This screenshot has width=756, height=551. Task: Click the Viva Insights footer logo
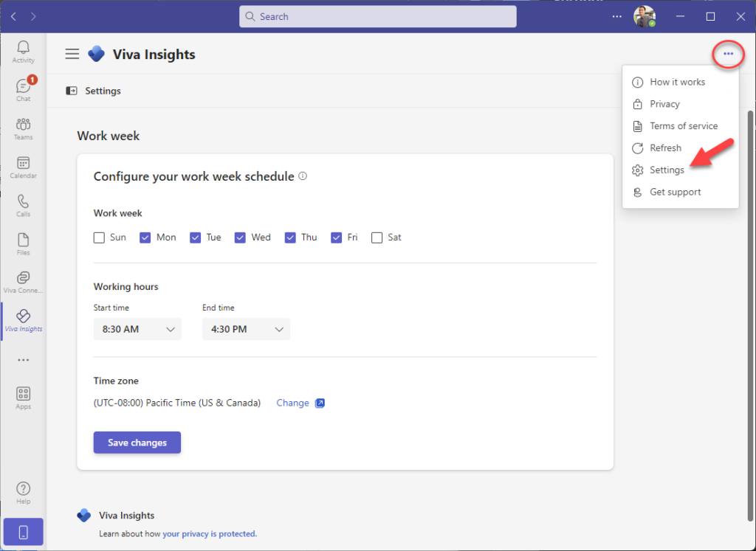pyautogui.click(x=84, y=515)
